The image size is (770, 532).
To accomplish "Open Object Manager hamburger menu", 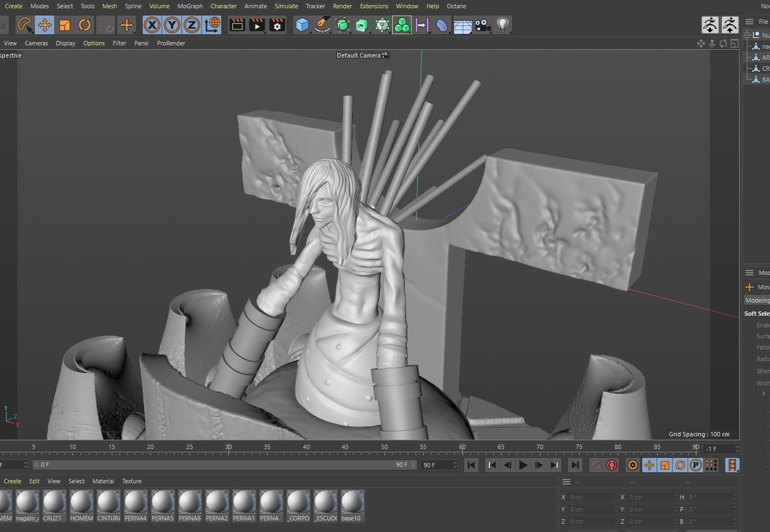I will (x=749, y=22).
